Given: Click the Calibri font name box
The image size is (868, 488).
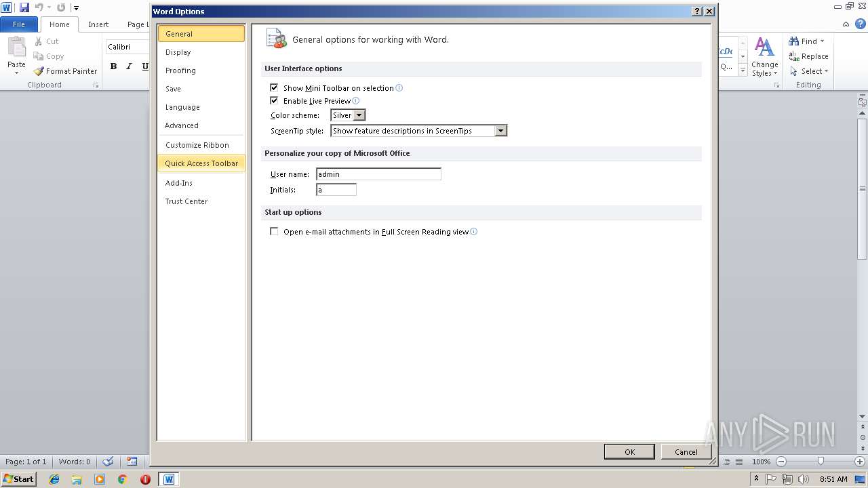Looking at the screenshot, I should (x=127, y=47).
